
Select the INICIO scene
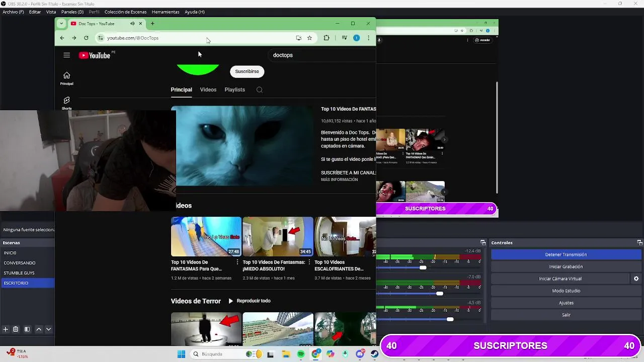[27, 253]
